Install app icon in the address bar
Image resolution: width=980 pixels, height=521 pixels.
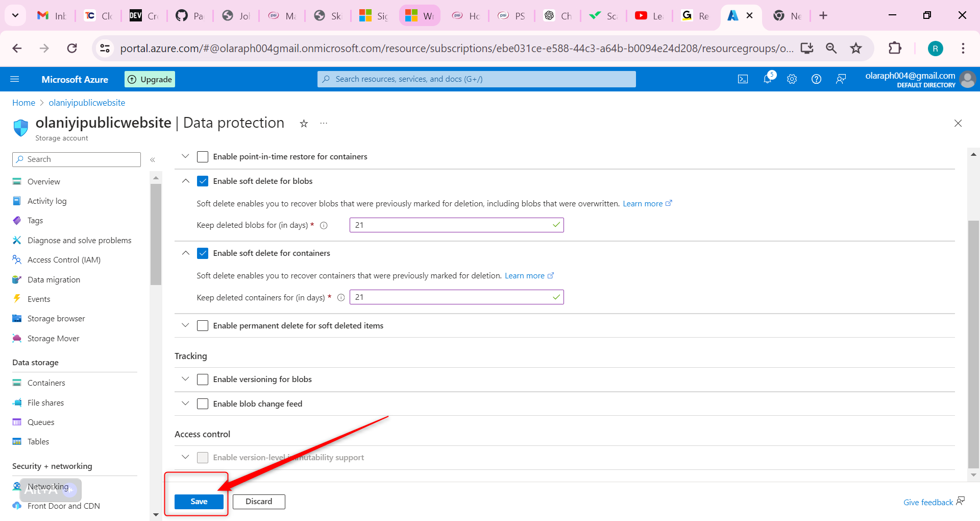pyautogui.click(x=807, y=48)
